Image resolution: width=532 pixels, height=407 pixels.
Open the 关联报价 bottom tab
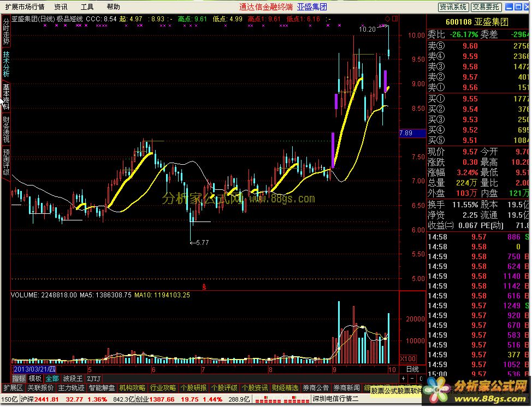click(40, 388)
